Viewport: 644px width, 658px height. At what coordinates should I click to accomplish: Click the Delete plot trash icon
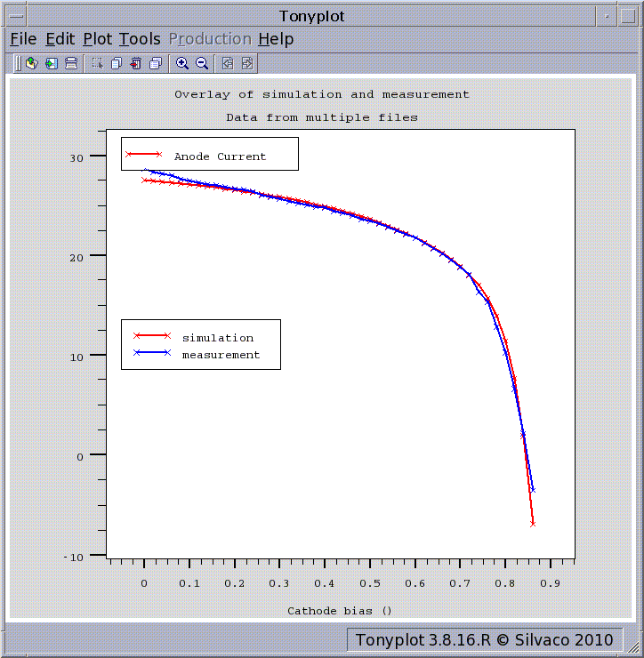[135, 63]
